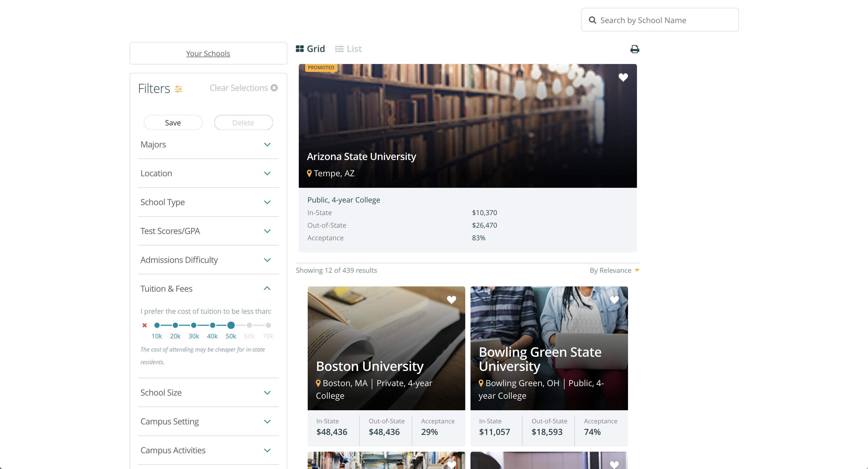Image resolution: width=868 pixels, height=469 pixels.
Task: Switch to Grid view
Action: pos(310,49)
